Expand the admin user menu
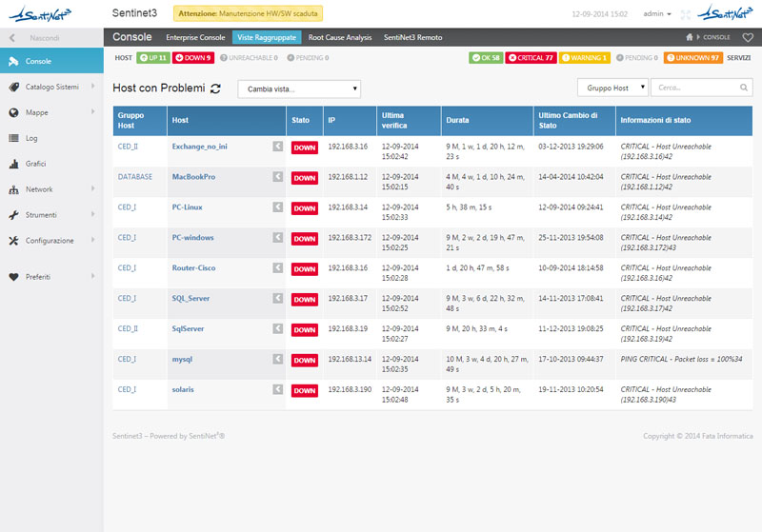This screenshot has width=762, height=532. point(657,15)
